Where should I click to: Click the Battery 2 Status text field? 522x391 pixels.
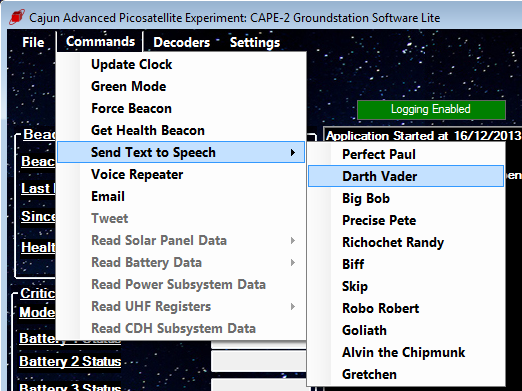[259, 361]
